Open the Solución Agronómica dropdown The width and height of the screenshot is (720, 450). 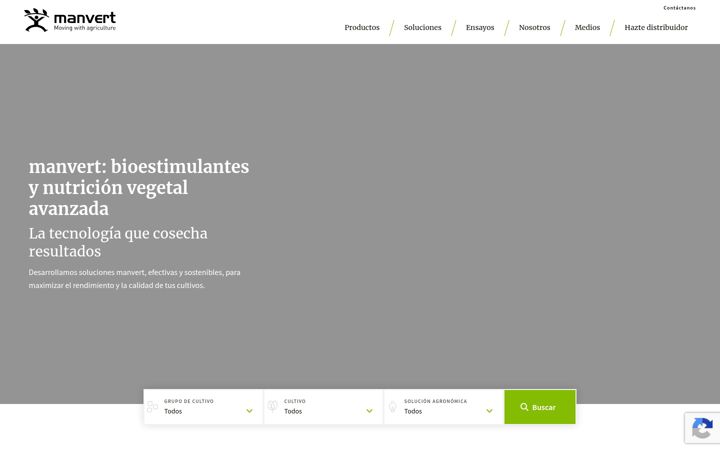tap(444, 407)
